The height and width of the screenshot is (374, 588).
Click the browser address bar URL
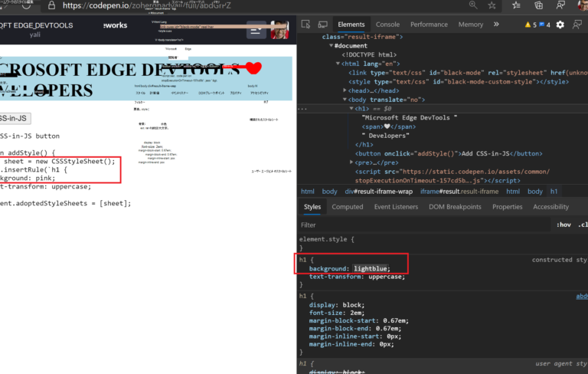147,5
